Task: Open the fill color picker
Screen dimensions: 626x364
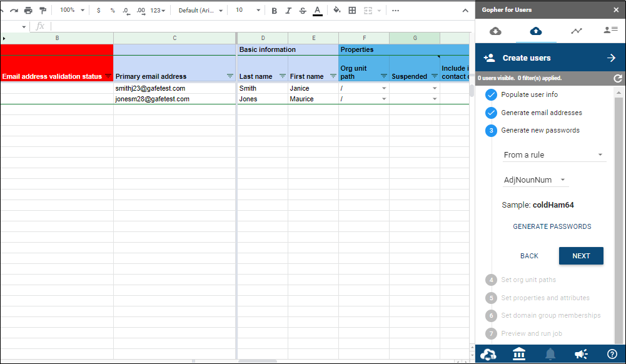Action: pyautogui.click(x=337, y=11)
